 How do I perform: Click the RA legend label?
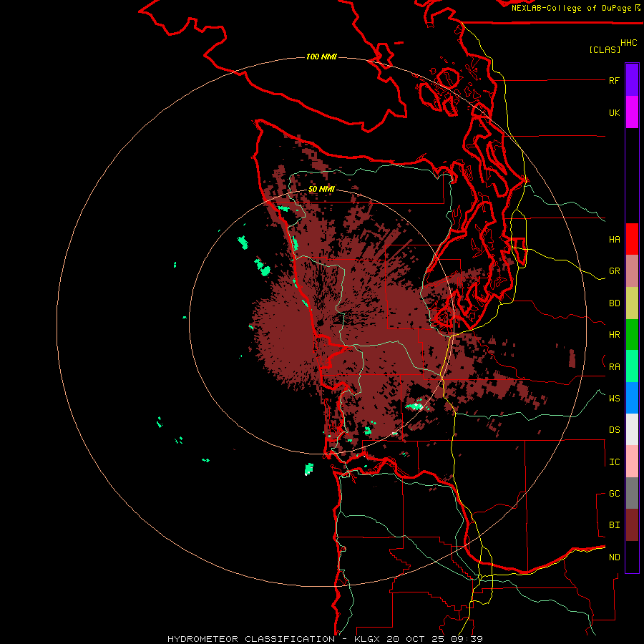click(615, 367)
